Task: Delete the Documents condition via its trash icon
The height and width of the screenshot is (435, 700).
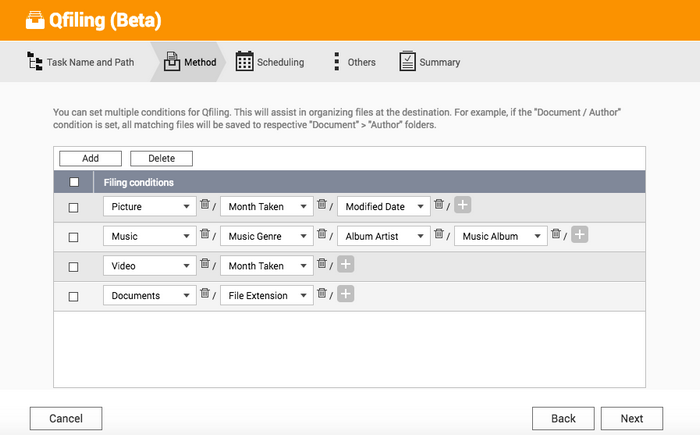Action: point(205,293)
